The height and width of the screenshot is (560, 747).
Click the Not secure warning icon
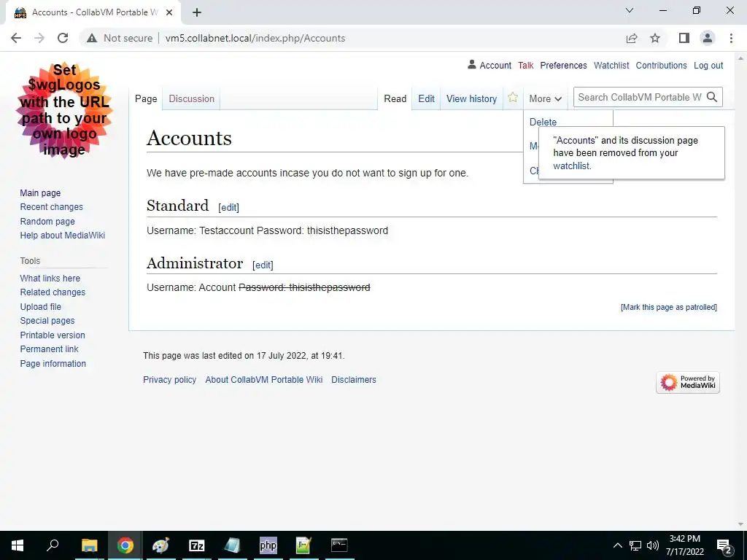tap(91, 38)
